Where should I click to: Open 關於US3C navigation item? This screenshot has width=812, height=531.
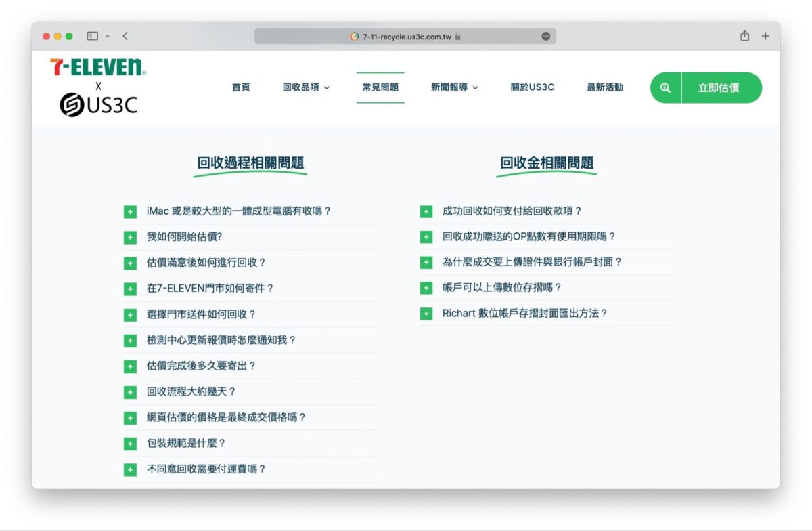coord(533,87)
